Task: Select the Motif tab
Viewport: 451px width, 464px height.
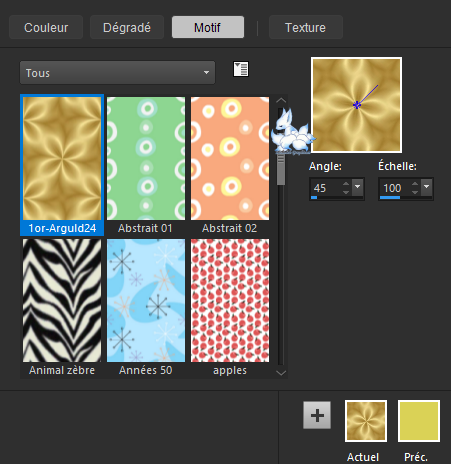Action: (x=208, y=27)
